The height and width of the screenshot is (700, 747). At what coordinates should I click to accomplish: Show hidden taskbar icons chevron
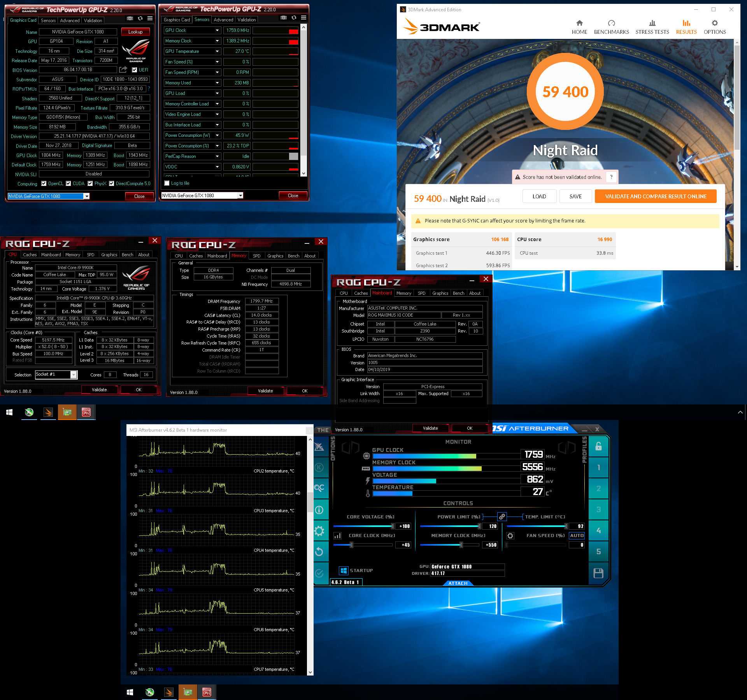tap(740, 412)
